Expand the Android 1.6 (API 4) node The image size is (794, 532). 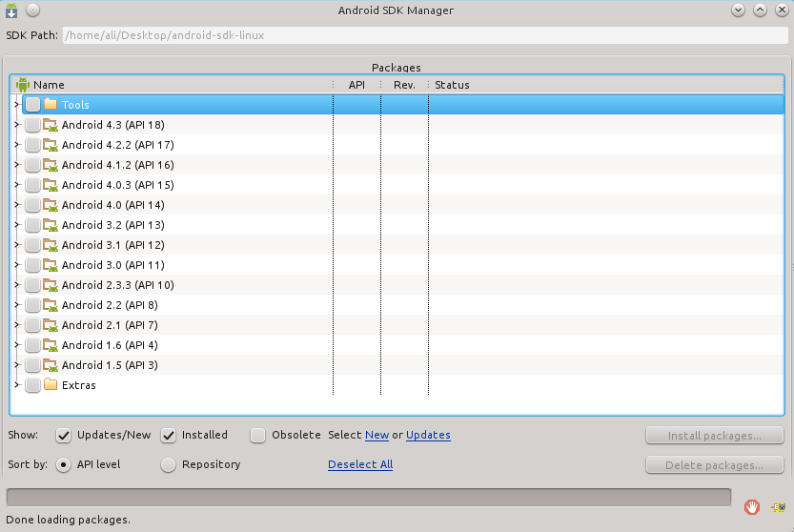[17, 345]
